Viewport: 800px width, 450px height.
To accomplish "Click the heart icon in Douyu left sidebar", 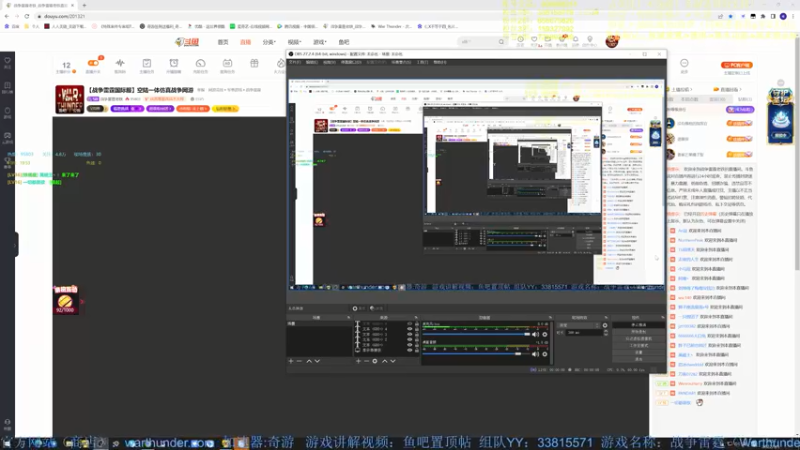I will 8,60.
